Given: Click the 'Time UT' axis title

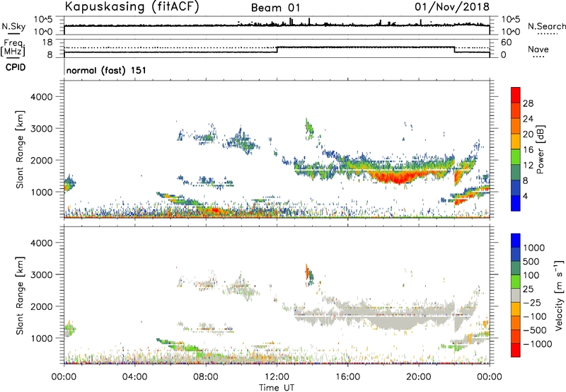Looking at the screenshot, I should [277, 388].
